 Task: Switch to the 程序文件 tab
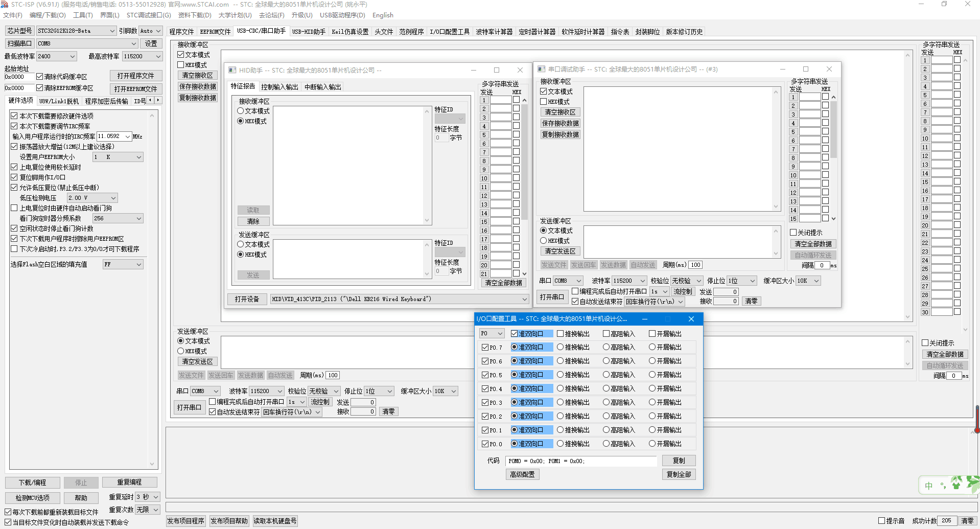pos(181,32)
